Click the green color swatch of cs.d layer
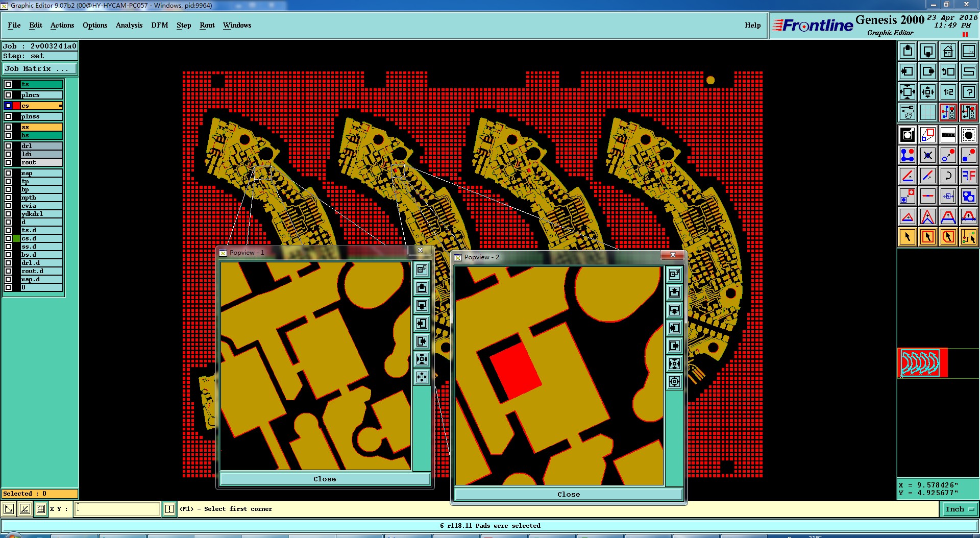The width and height of the screenshot is (980, 538). (x=16, y=238)
